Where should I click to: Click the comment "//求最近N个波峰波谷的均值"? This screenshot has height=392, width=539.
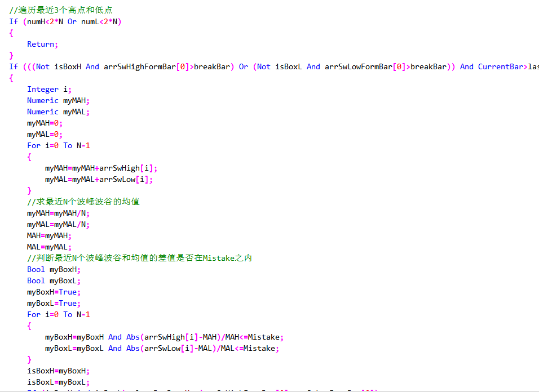(83, 202)
